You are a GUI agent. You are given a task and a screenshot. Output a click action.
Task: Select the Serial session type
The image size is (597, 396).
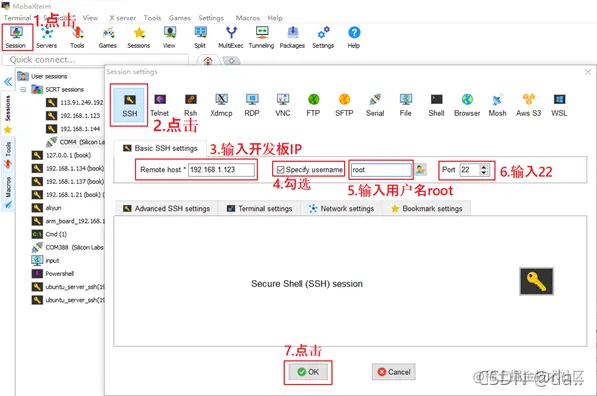click(375, 105)
